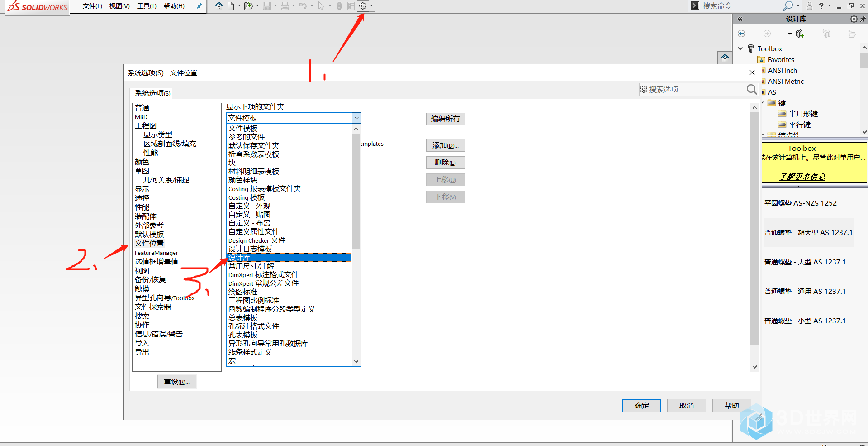
Task: Collapse the Toolbox tree node
Action: click(x=740, y=48)
